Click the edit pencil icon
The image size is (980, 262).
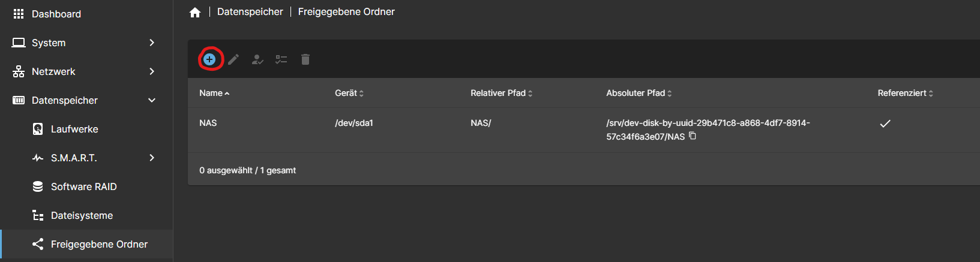(233, 59)
